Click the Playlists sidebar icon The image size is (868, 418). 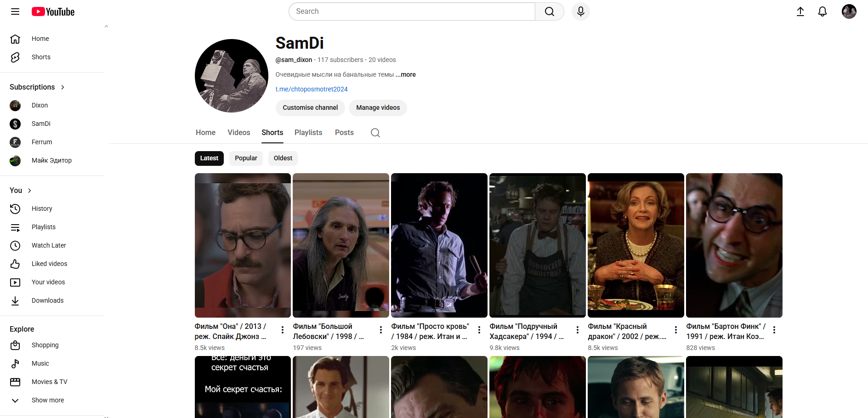15,227
